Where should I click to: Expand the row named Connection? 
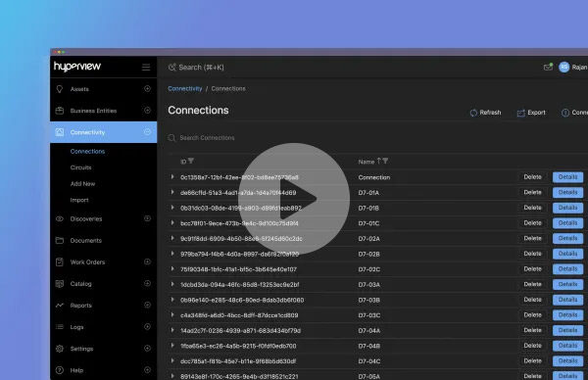point(172,177)
